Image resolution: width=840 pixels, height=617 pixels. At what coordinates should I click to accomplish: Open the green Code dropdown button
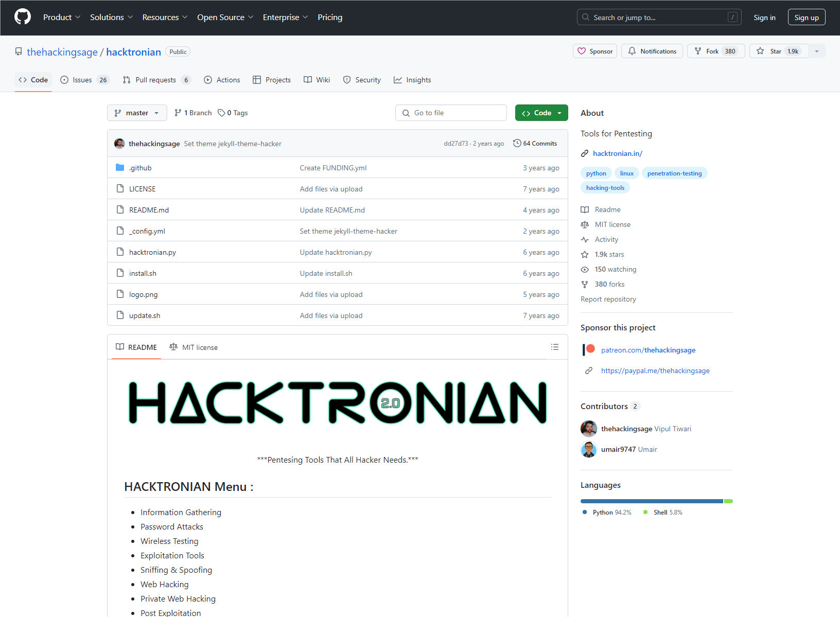(x=541, y=113)
